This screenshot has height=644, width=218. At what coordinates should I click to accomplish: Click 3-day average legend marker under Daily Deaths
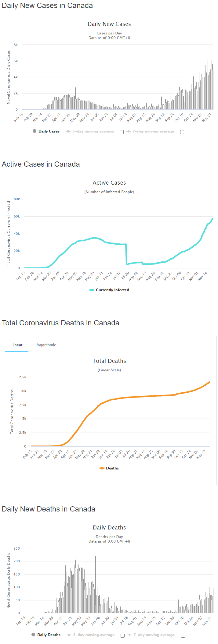coord(69,635)
